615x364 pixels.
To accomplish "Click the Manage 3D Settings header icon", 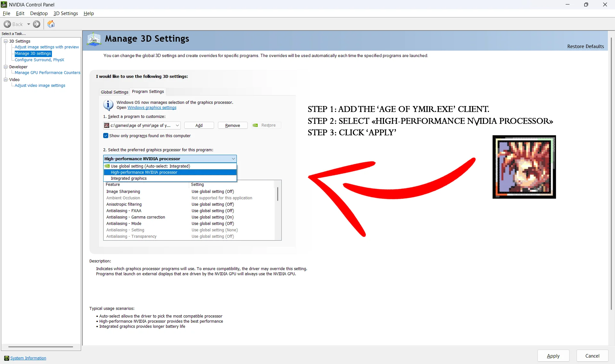I will [94, 39].
